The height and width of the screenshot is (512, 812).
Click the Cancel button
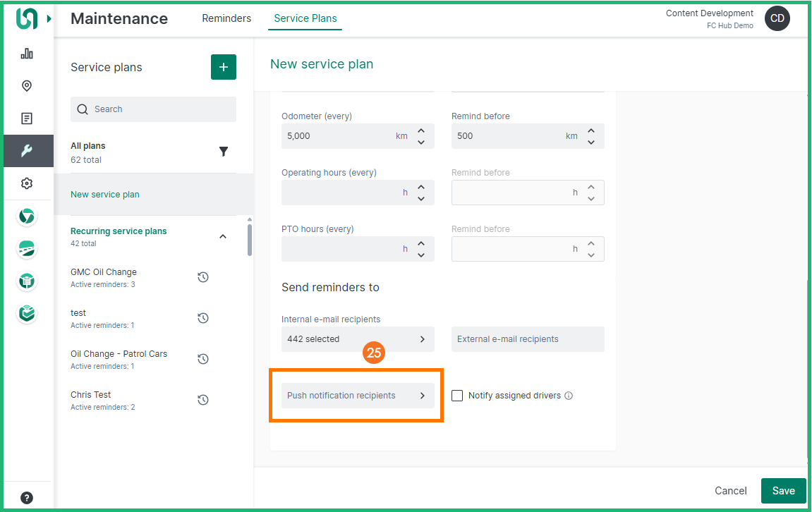(730, 491)
